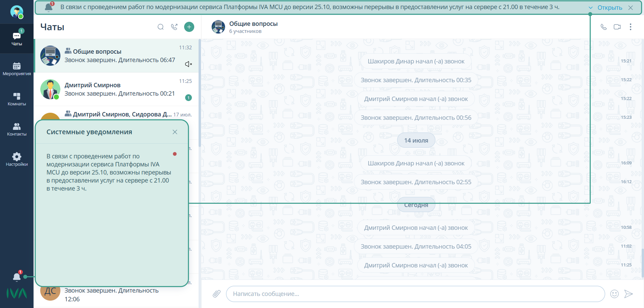Click the send message arrow icon
Viewport: 644px width, 308px height.
point(628,294)
